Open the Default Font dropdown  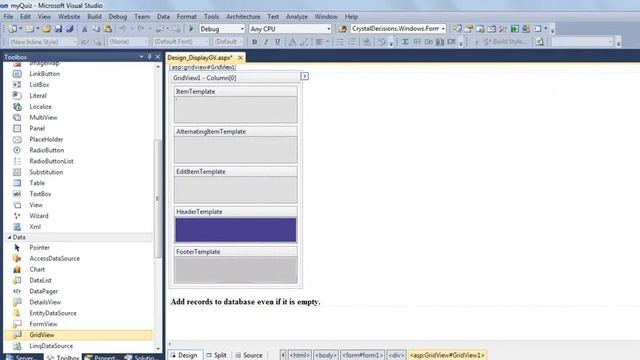point(207,42)
